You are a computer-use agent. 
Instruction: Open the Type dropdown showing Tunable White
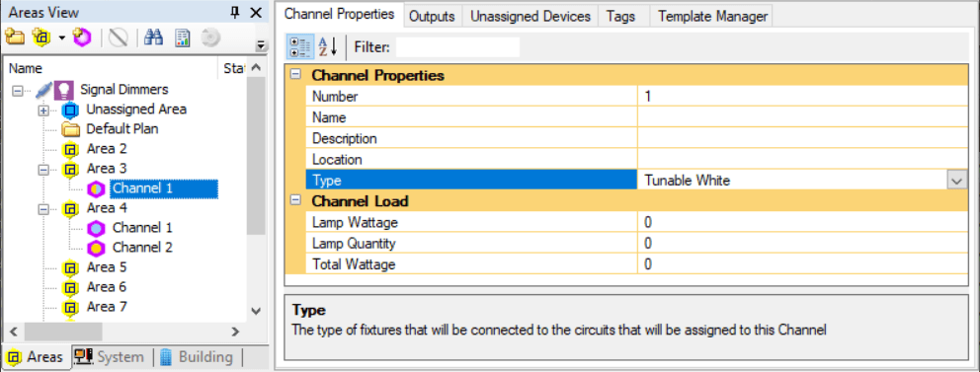(x=957, y=181)
